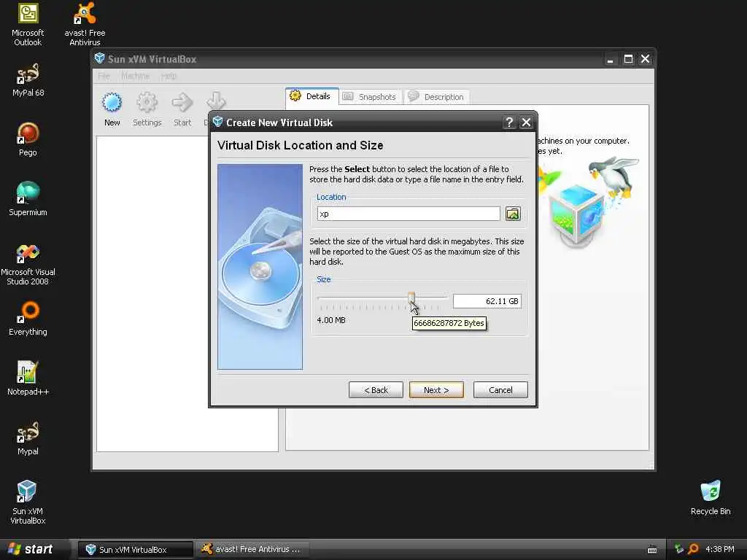Open the Pego desktop shortcut

coord(28,139)
